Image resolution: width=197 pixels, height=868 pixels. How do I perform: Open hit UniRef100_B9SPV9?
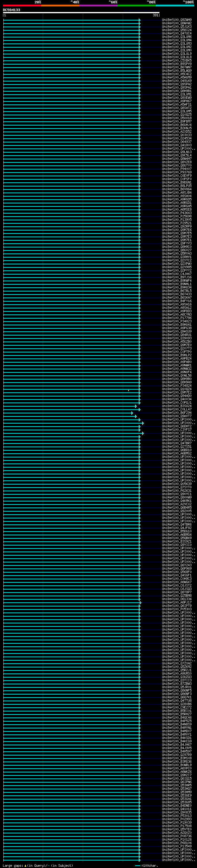(x=177, y=64)
